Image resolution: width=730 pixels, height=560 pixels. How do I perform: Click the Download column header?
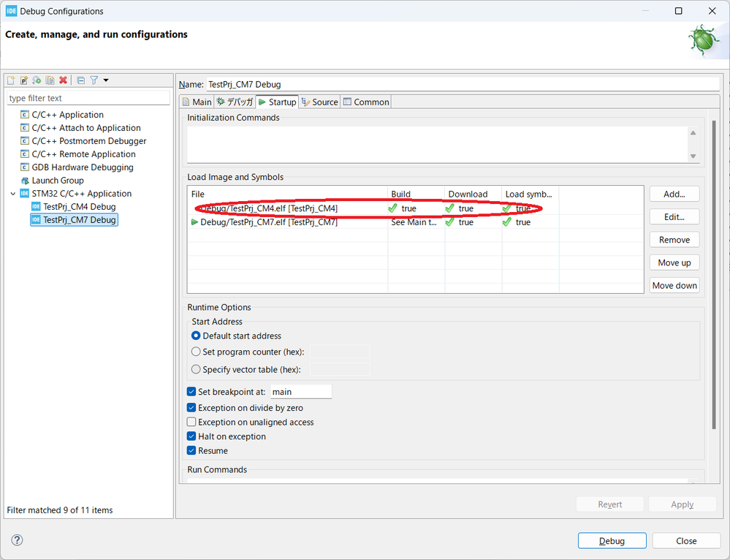pos(473,194)
